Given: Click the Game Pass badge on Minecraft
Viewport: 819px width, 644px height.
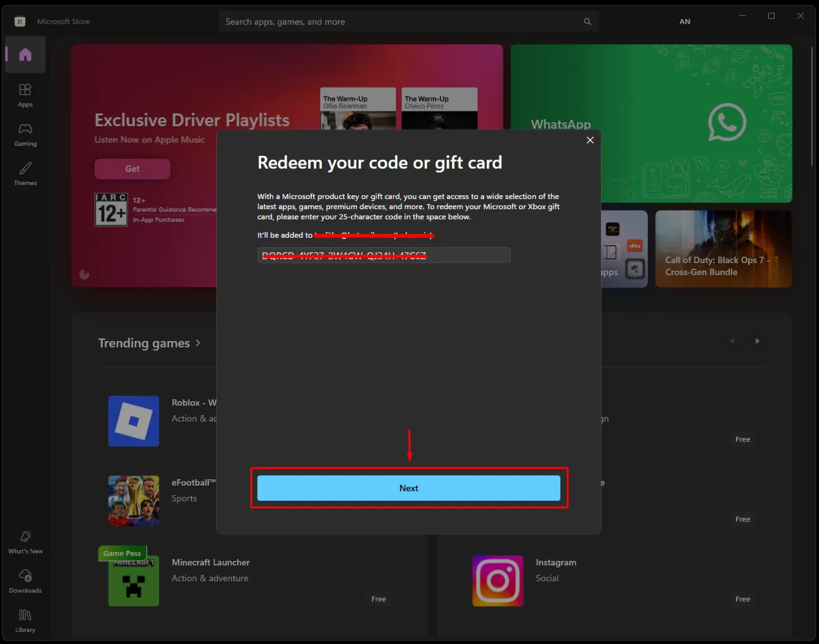Looking at the screenshot, I should coord(122,553).
